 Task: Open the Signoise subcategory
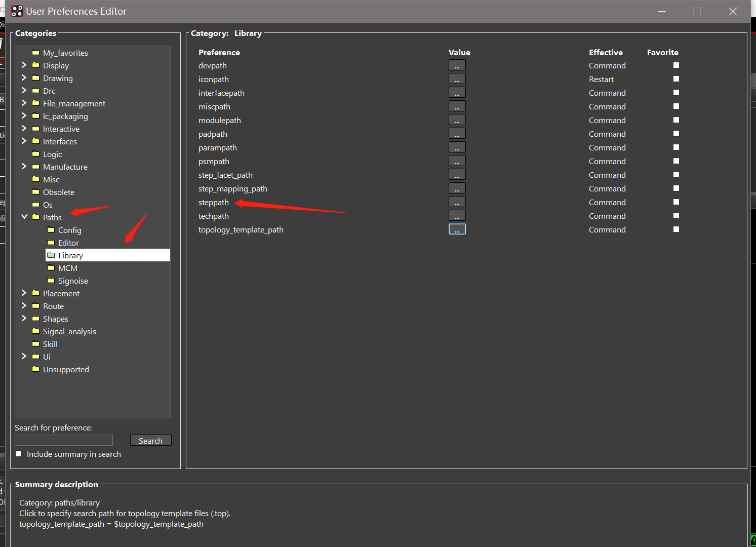click(73, 281)
